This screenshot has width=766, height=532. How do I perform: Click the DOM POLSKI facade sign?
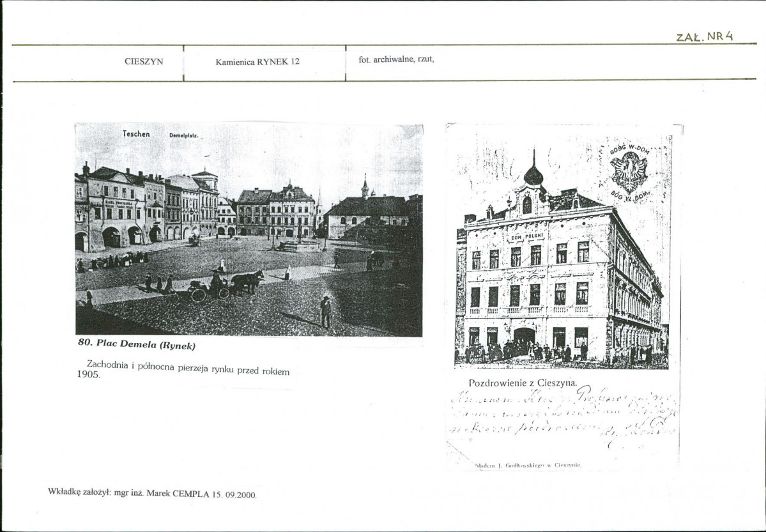(x=526, y=236)
